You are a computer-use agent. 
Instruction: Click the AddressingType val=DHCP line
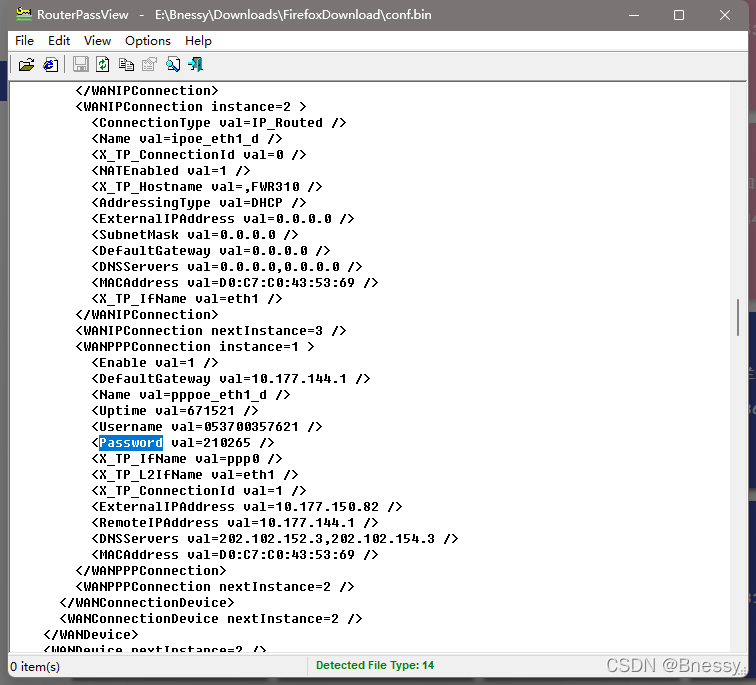[x=199, y=202]
